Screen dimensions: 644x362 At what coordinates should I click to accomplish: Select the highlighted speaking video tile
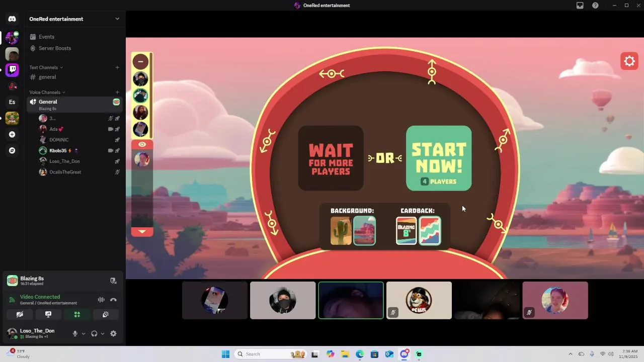(351, 300)
